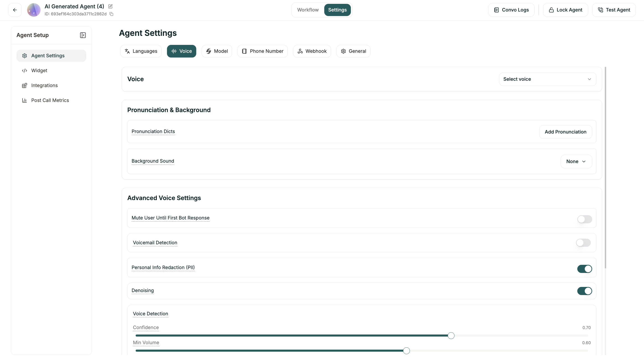644x360 pixels.
Task: Turn on Voicemail Detection
Action: tap(583, 243)
